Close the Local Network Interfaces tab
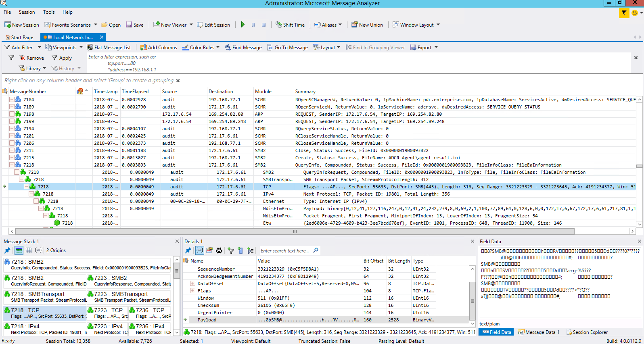The height and width of the screenshot is (344, 644). pos(102,37)
